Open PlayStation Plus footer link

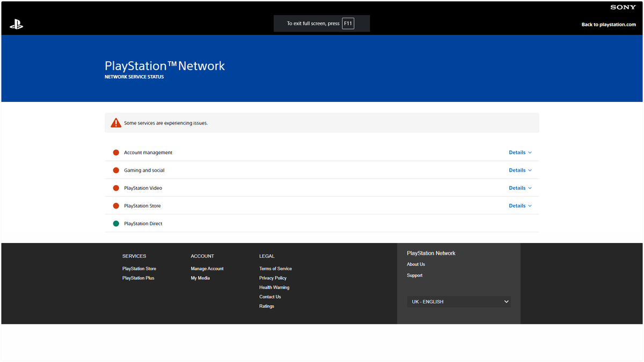click(138, 278)
